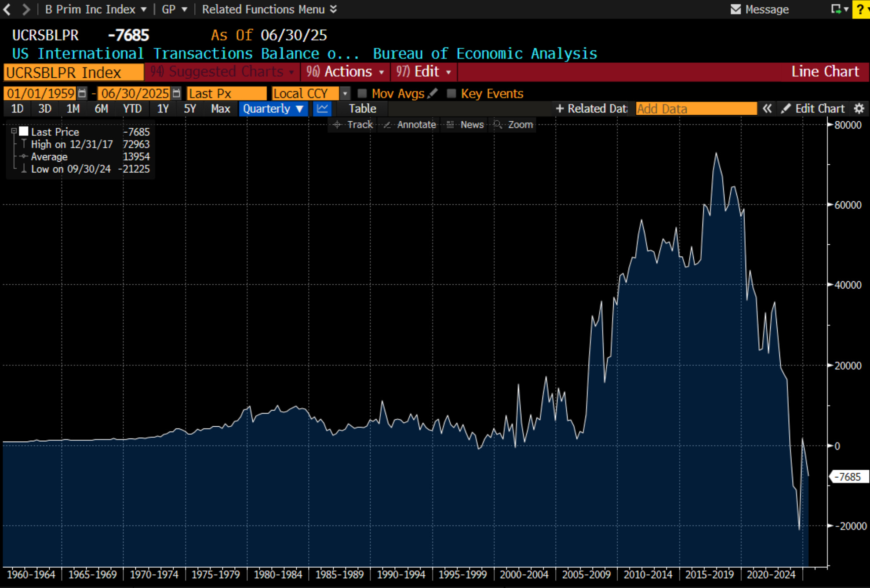The height and width of the screenshot is (588, 870).
Task: Click the white Last Price color swatch
Action: coord(24,131)
